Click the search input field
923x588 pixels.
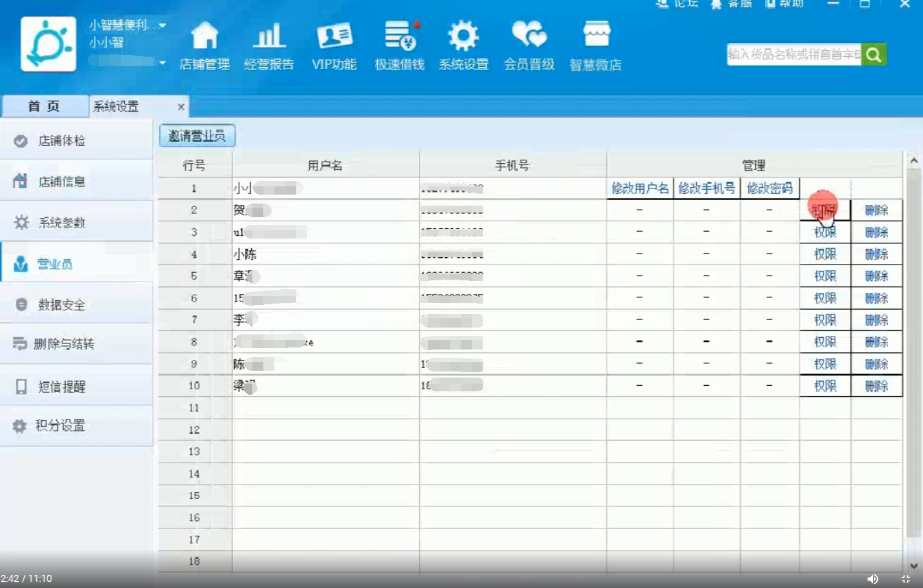pyautogui.click(x=792, y=54)
